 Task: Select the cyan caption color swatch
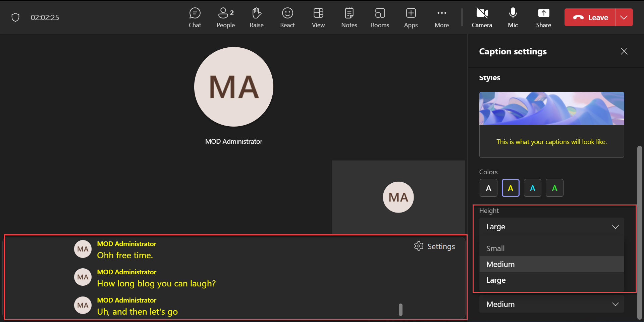coord(532,188)
